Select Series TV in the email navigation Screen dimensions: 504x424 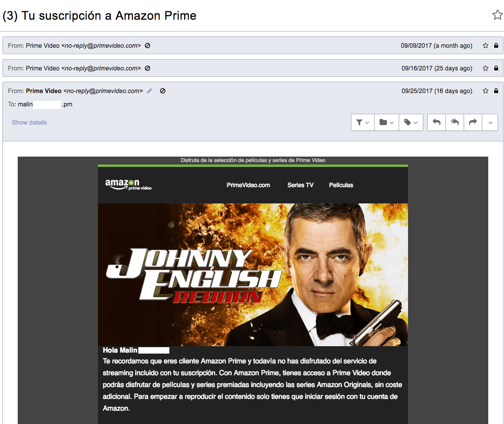300,185
